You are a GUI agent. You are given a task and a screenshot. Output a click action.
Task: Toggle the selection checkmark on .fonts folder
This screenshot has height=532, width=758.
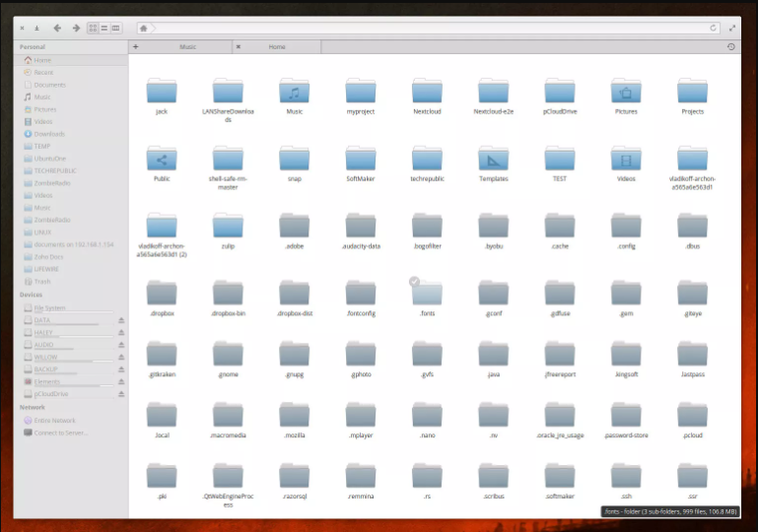[414, 281]
